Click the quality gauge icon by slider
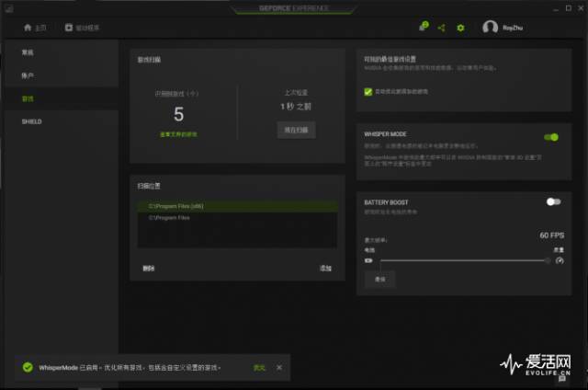 tap(559, 261)
